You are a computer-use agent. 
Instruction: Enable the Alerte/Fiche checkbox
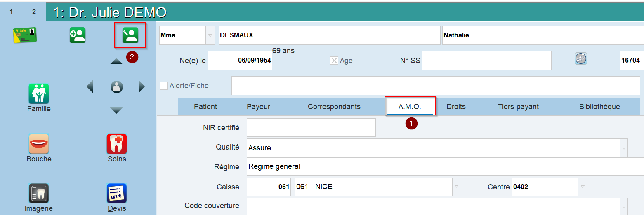point(164,86)
